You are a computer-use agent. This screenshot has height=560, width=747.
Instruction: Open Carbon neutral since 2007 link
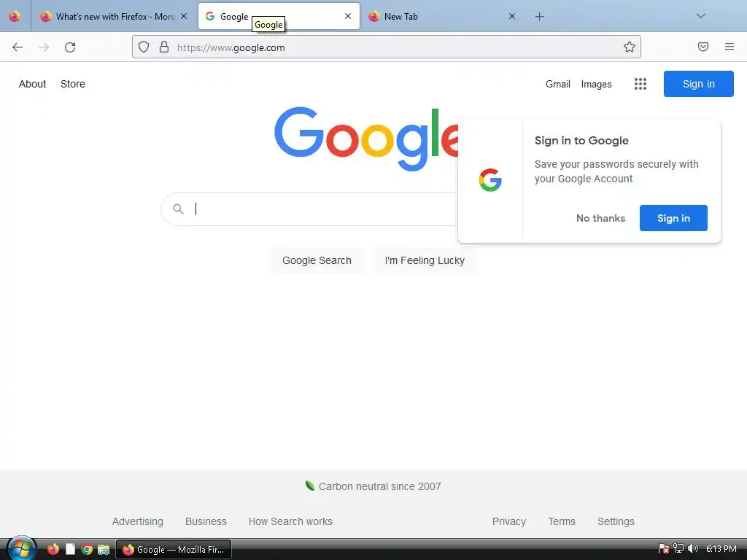(379, 486)
